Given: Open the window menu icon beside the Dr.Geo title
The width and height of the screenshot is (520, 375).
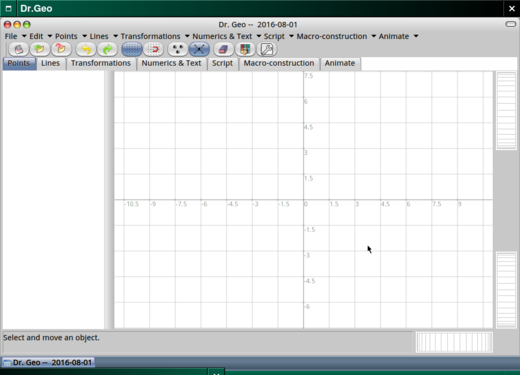Looking at the screenshot, I should [8, 9].
